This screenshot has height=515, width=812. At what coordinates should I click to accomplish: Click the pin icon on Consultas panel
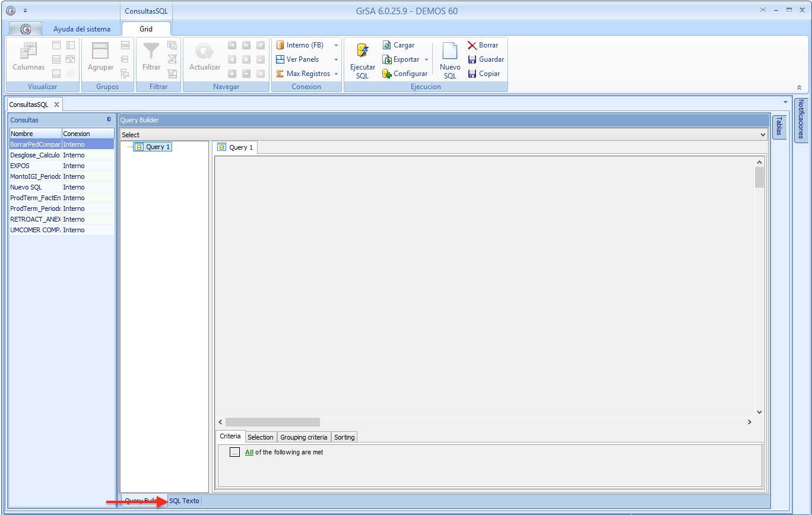[109, 119]
